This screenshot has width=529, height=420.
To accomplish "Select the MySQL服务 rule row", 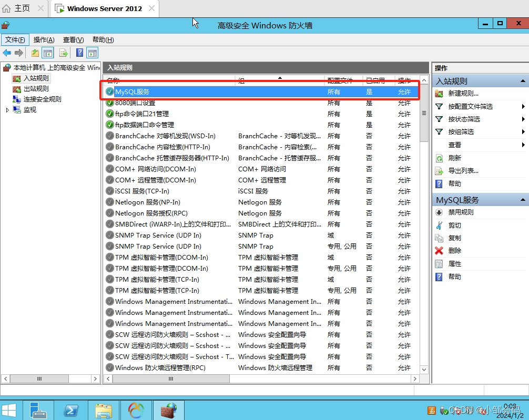I will pos(261,92).
